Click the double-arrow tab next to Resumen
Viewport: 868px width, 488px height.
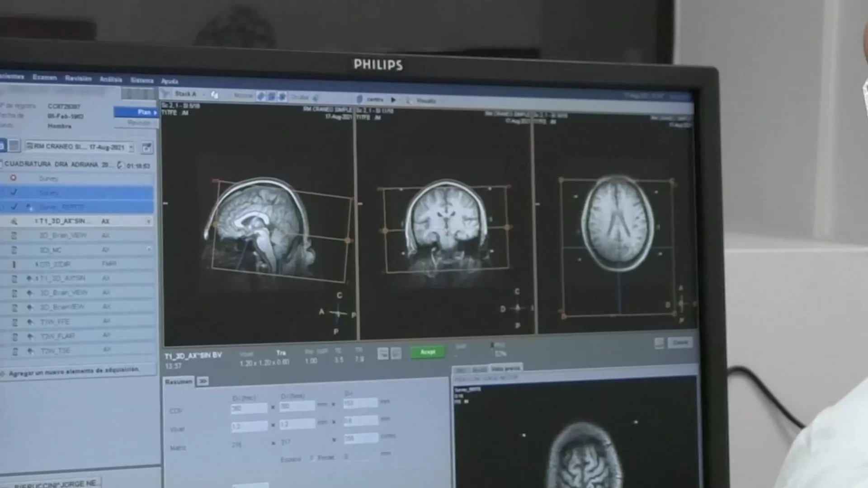pos(203,382)
